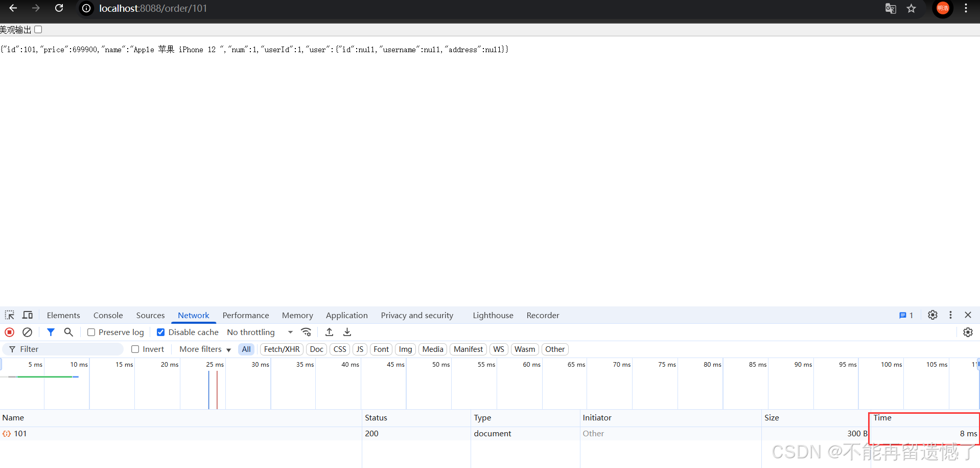
Task: Close the DevTools panel
Action: (x=968, y=315)
